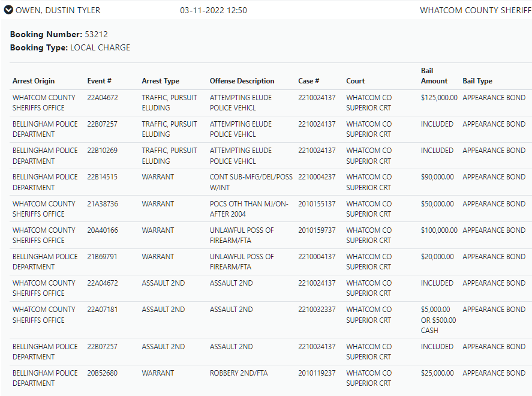This screenshot has height=396, width=532.
Task: Click the Event # column header
Action: (x=99, y=81)
